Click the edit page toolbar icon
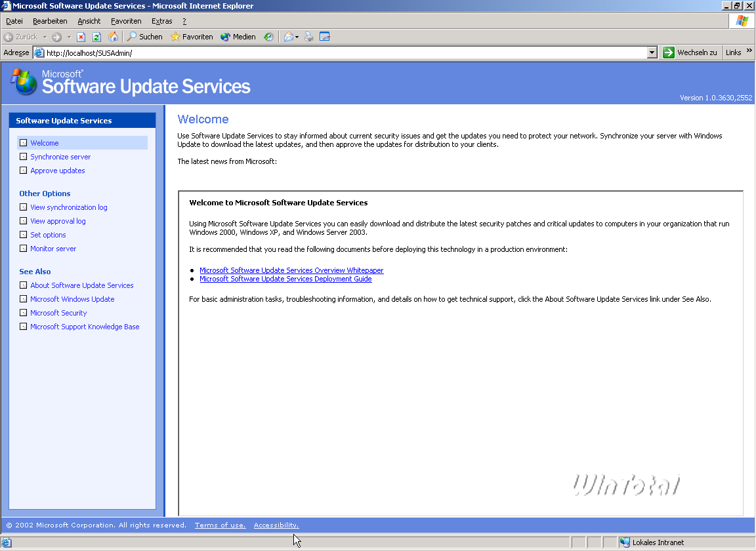The image size is (756, 551). [324, 37]
